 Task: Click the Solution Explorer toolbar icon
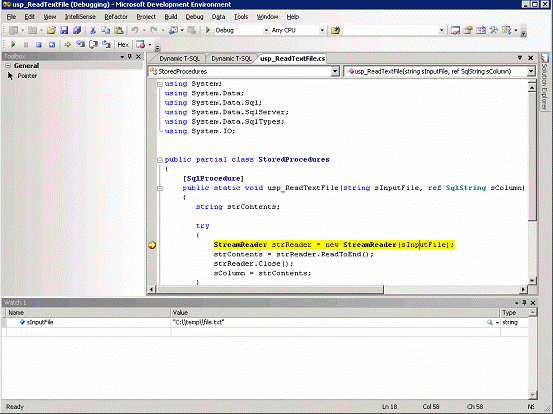pyautogui.click(x=455, y=30)
